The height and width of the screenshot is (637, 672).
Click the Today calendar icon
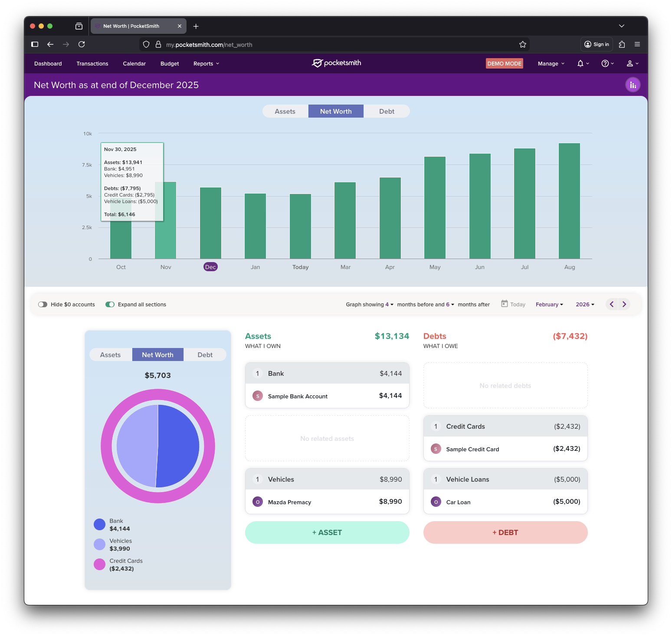[x=504, y=304]
